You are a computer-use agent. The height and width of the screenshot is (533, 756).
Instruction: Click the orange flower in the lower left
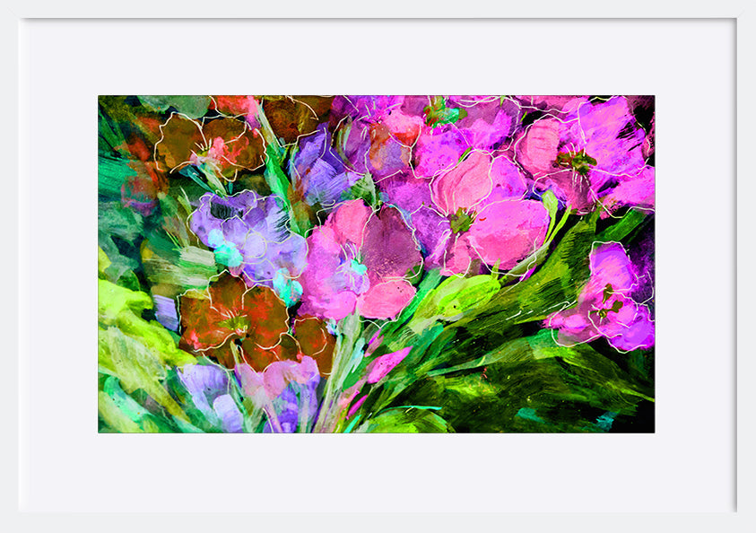233,319
